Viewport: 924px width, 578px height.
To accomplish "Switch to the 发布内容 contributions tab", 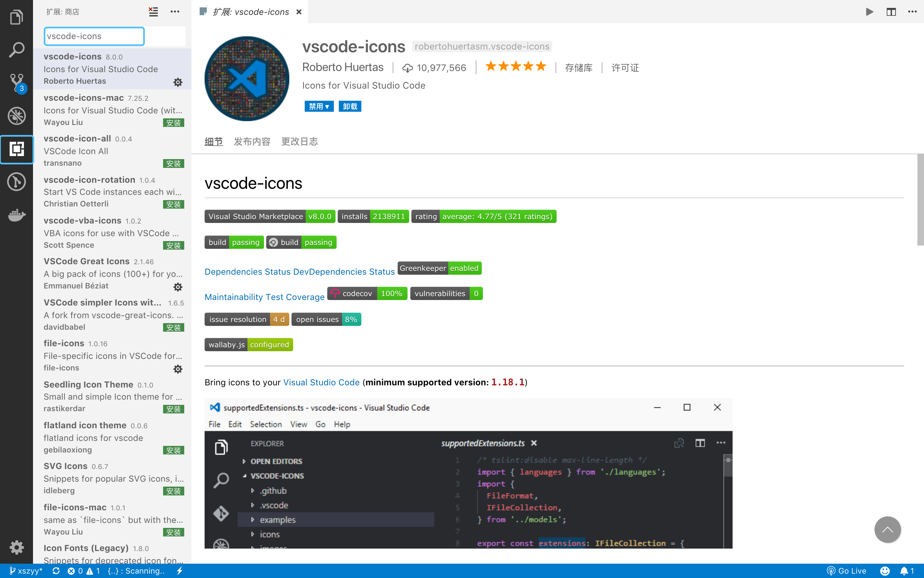I will 252,141.
